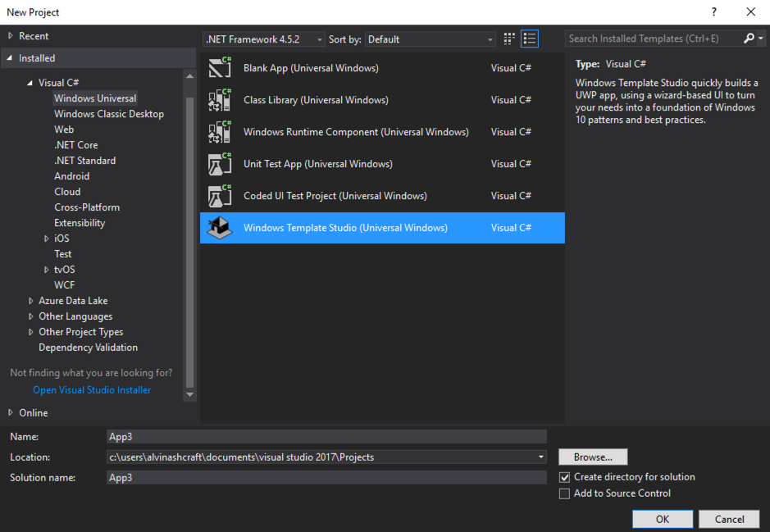Image resolution: width=770 pixels, height=532 pixels.
Task: Click the Name input field
Action: (x=326, y=436)
